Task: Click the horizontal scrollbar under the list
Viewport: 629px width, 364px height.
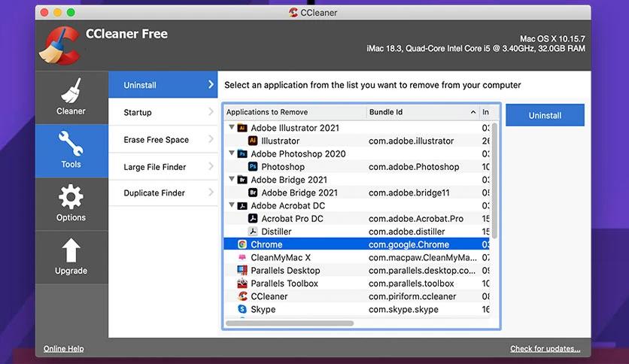Action: (x=290, y=323)
